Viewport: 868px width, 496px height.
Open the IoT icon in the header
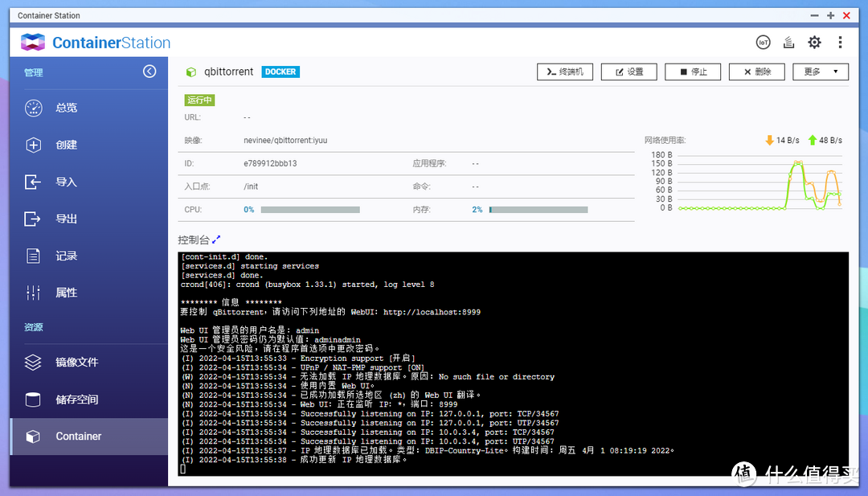763,42
